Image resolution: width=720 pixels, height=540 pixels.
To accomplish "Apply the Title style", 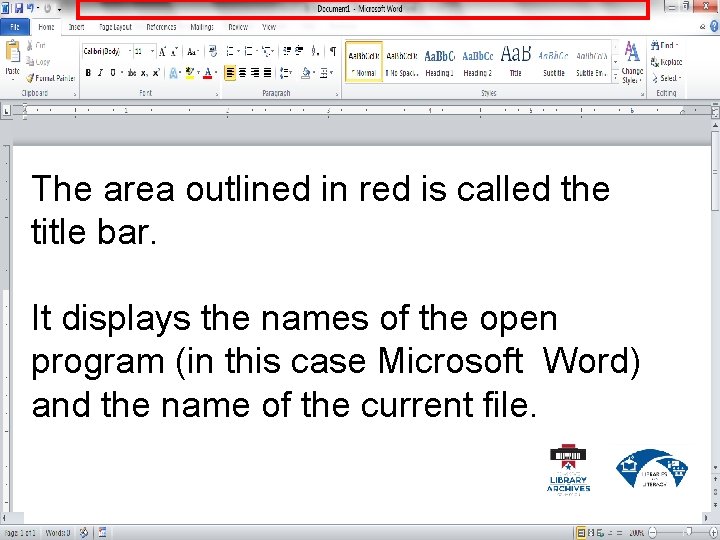I will pyautogui.click(x=516, y=62).
